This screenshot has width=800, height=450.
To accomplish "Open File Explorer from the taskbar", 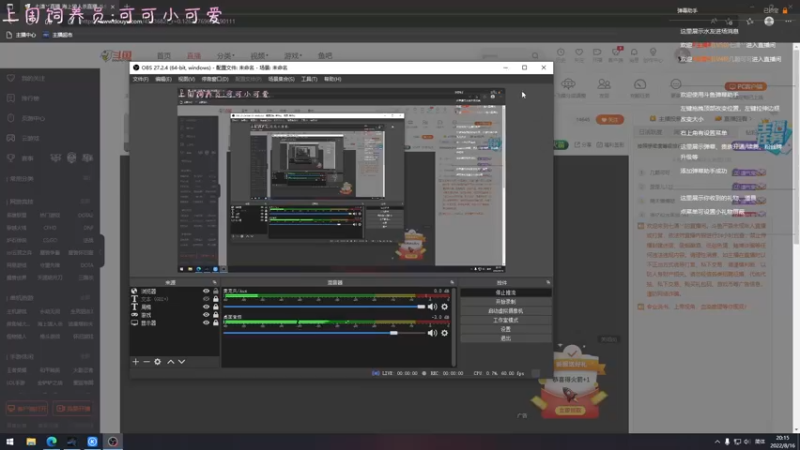I will [31, 441].
